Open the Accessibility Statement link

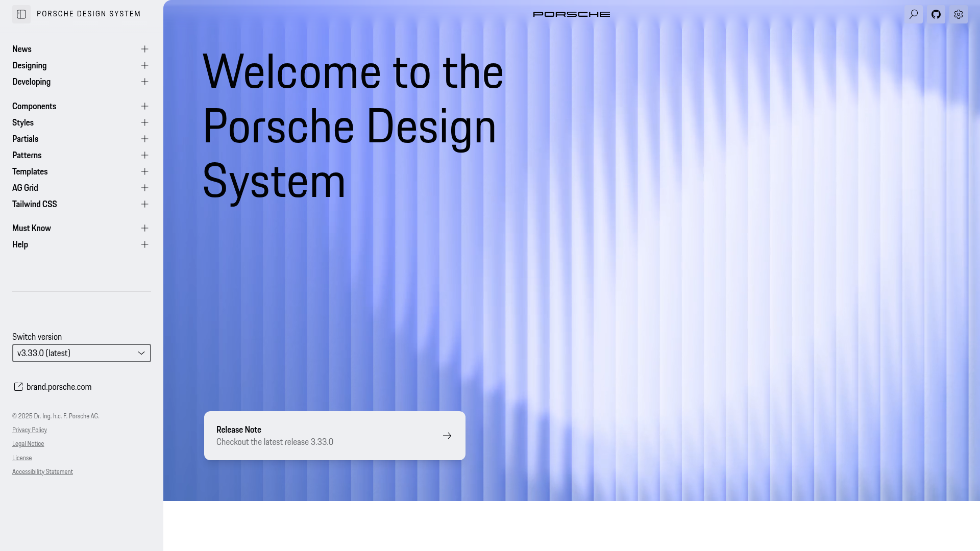click(42, 472)
